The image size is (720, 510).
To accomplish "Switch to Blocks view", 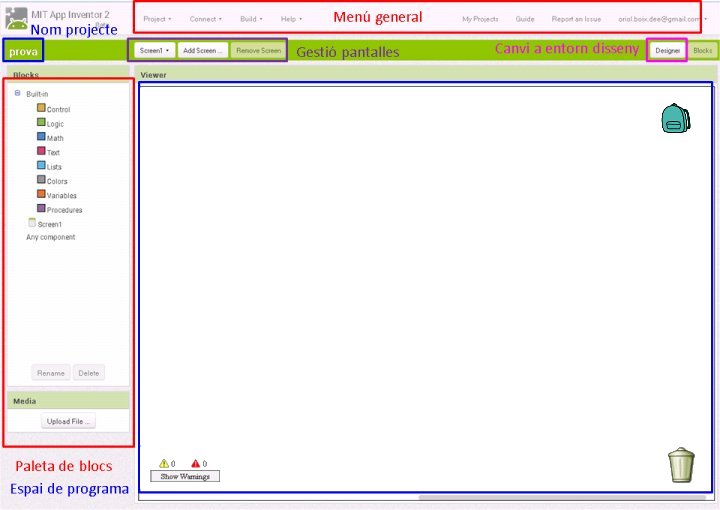I will tap(703, 50).
